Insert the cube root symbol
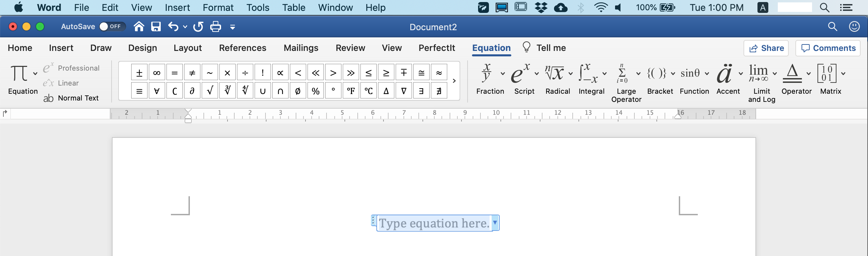 click(x=228, y=91)
